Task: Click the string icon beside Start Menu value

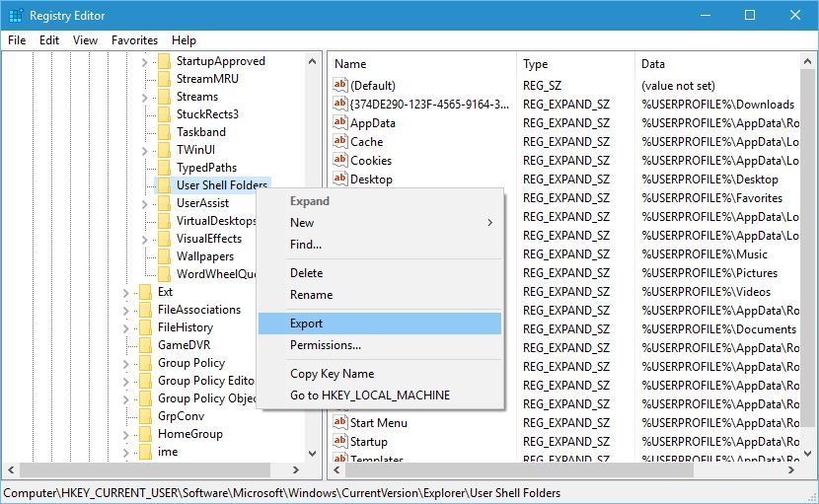Action: pos(340,422)
